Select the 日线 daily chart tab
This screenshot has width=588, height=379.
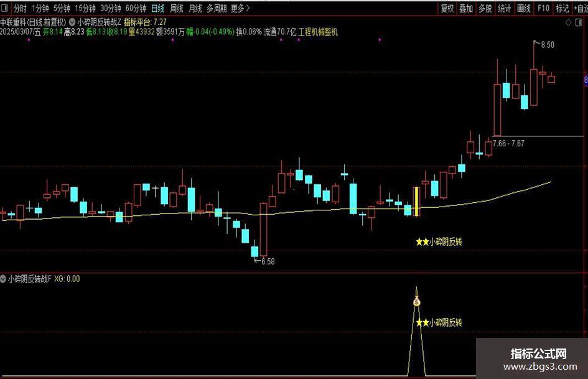click(158, 8)
